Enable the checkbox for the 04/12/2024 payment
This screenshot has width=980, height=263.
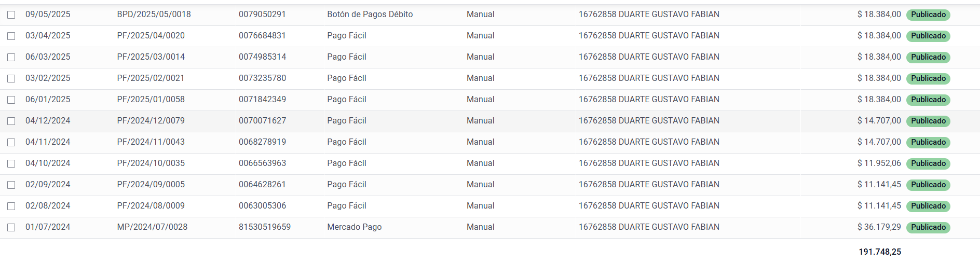tap(11, 121)
